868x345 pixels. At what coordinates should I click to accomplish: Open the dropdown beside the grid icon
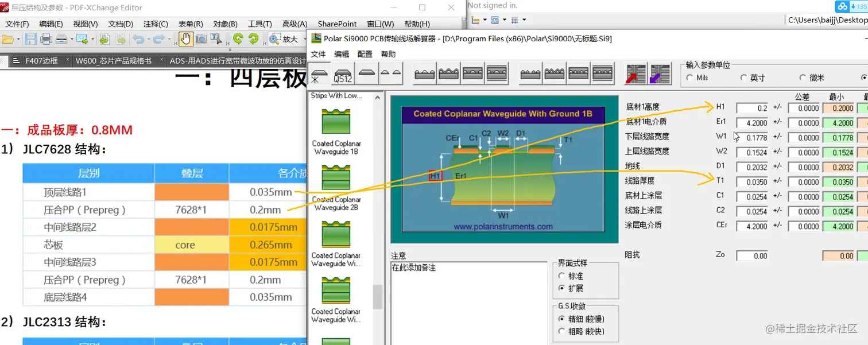(524, 20)
